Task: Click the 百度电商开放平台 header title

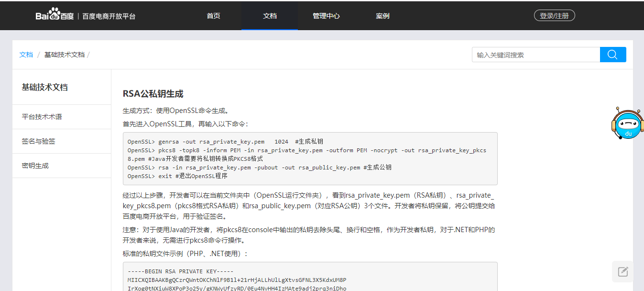Action: (109, 16)
